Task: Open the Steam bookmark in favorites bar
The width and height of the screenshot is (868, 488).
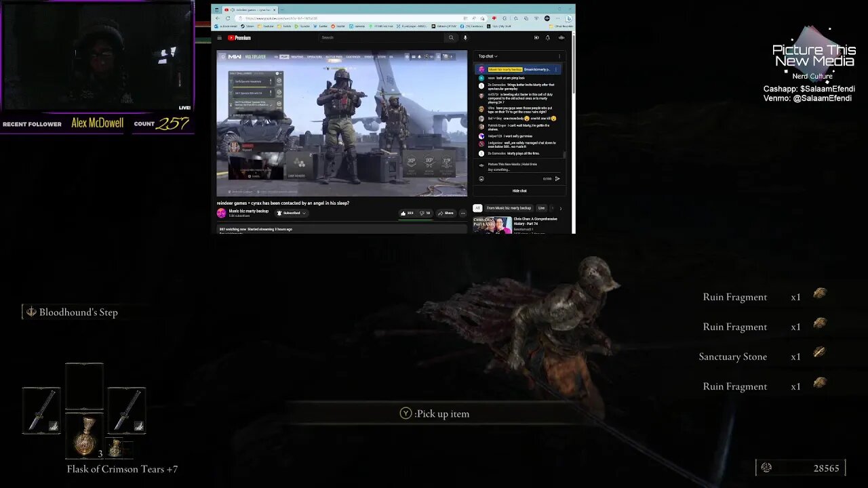Action: (x=248, y=26)
